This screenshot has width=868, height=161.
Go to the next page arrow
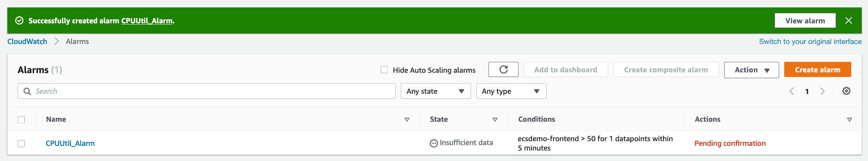[822, 91]
